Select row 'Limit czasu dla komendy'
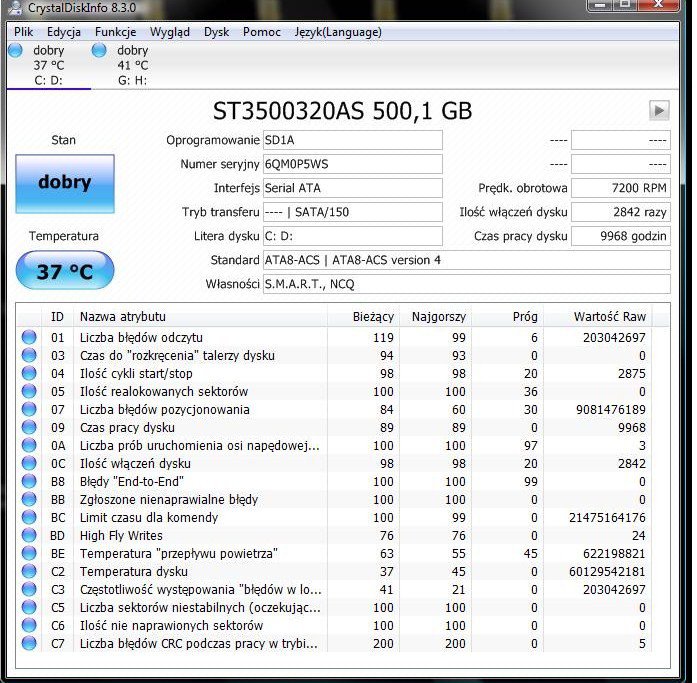Image resolution: width=697 pixels, height=683 pixels. [x=334, y=517]
